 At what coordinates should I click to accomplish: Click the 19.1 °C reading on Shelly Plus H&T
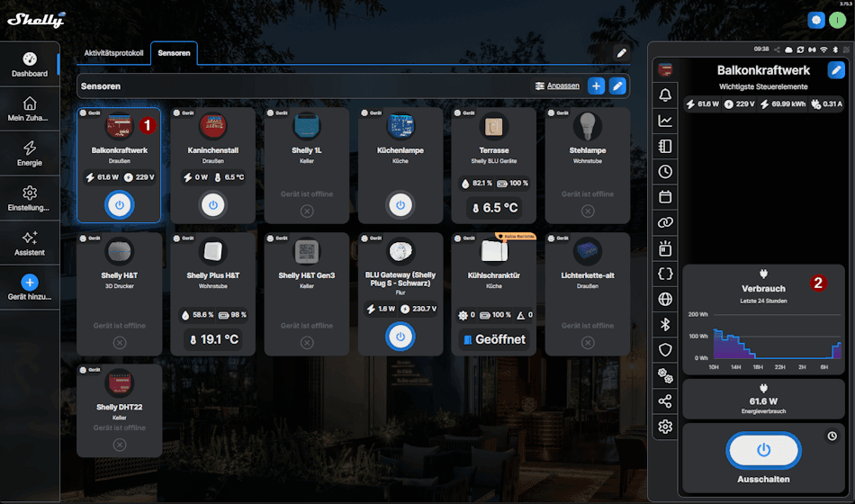(x=213, y=339)
